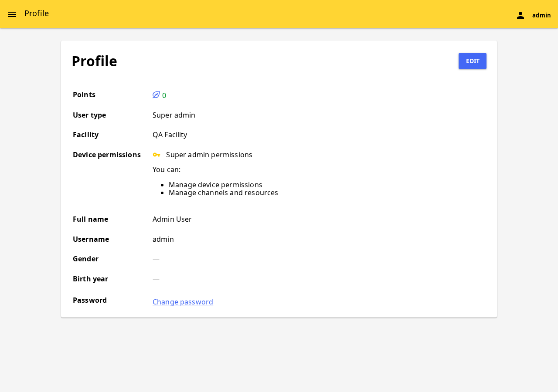Screen dimensions: 558x392
Task: Open the Change password link
Action: [x=183, y=302]
